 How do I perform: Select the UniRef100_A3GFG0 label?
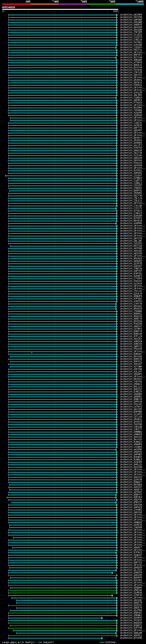pyautogui.click(x=131, y=301)
